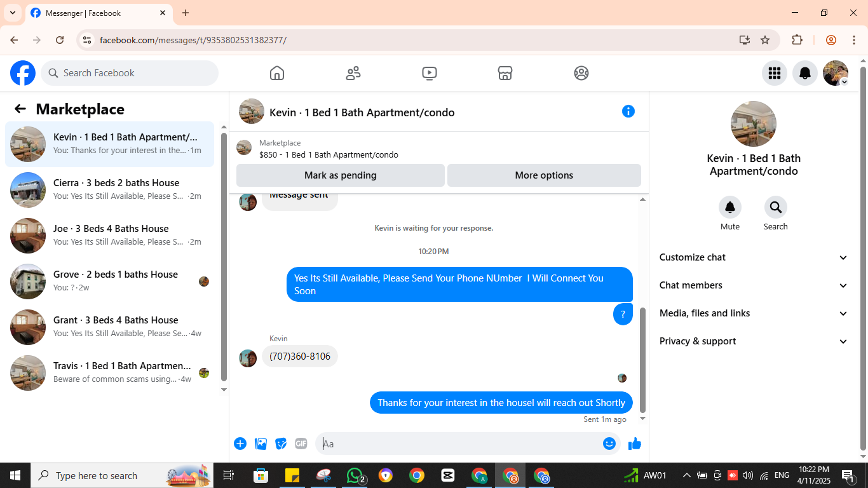The width and height of the screenshot is (868, 488).
Task: Click the More options button
Action: tap(544, 175)
